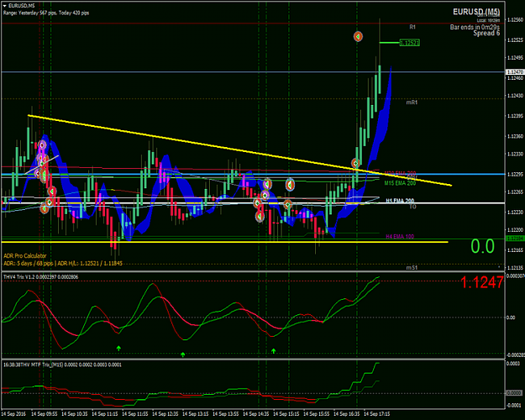Select the Bar ends in 0m29s countdown

[x=475, y=27]
